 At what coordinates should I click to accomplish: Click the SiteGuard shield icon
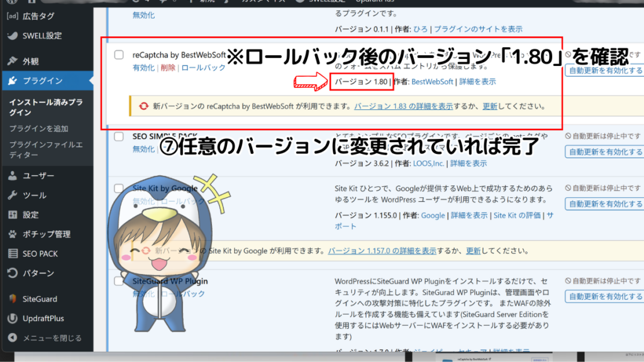(13, 299)
